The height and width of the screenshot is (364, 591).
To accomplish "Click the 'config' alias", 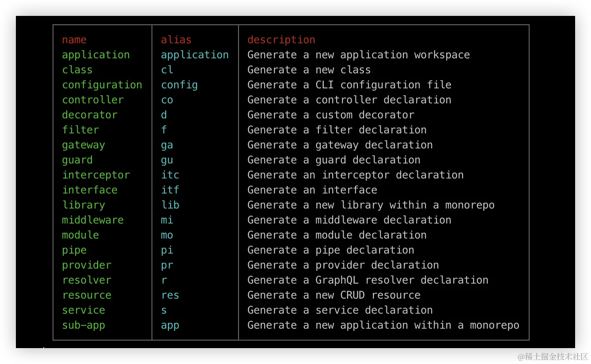I will [x=179, y=85].
